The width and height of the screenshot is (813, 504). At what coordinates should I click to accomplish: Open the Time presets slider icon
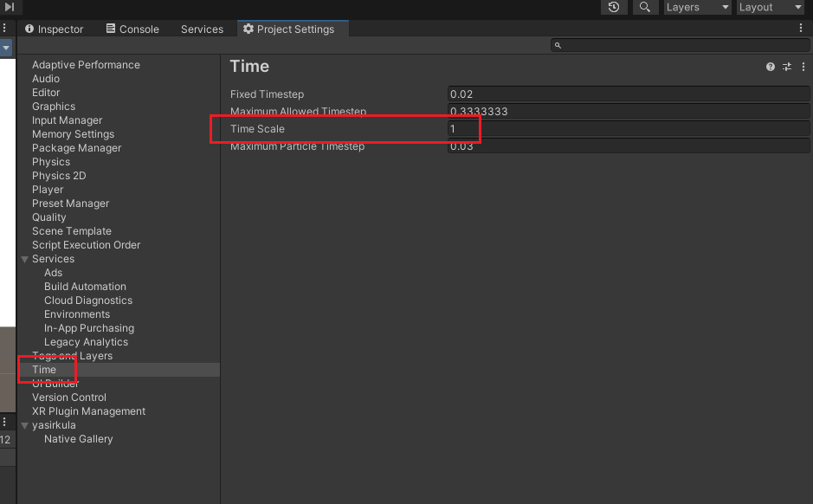787,67
